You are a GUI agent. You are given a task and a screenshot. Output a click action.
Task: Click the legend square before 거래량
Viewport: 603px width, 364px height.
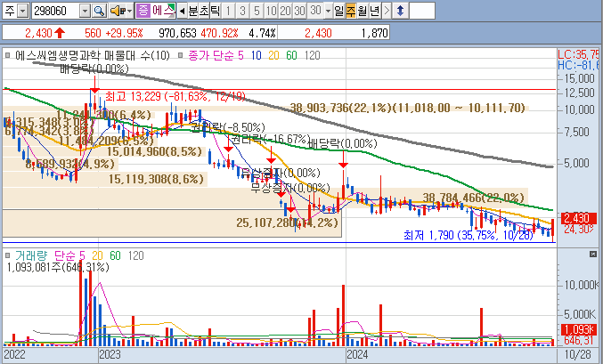(x=8, y=255)
